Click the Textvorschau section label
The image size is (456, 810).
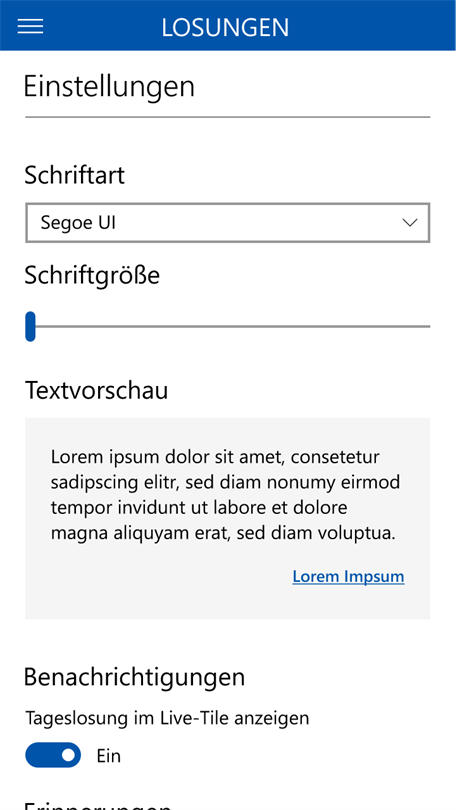click(97, 391)
